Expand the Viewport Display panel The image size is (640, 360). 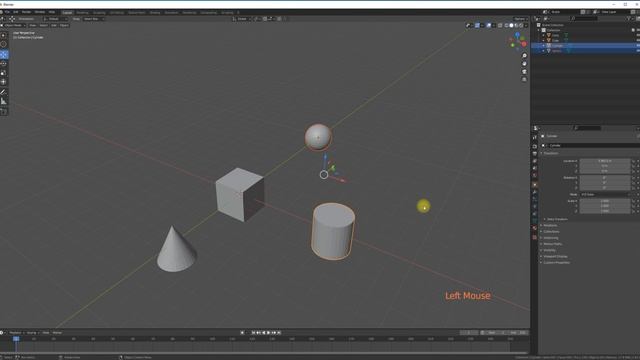[x=555, y=256]
